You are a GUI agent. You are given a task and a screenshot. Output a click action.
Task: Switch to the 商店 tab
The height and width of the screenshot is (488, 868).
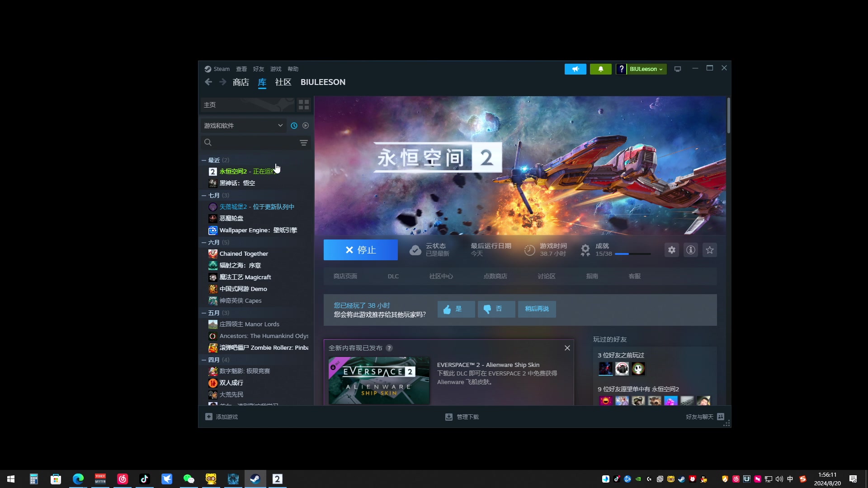tap(241, 82)
